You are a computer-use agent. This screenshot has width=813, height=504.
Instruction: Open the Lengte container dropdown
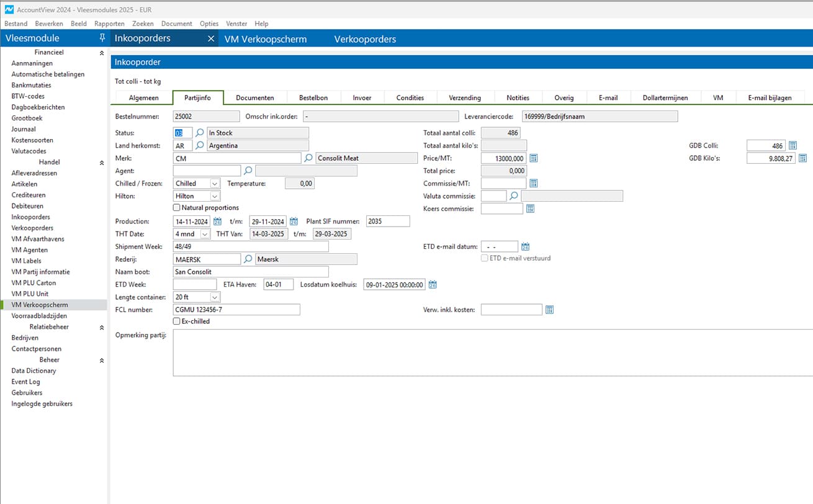tap(214, 297)
